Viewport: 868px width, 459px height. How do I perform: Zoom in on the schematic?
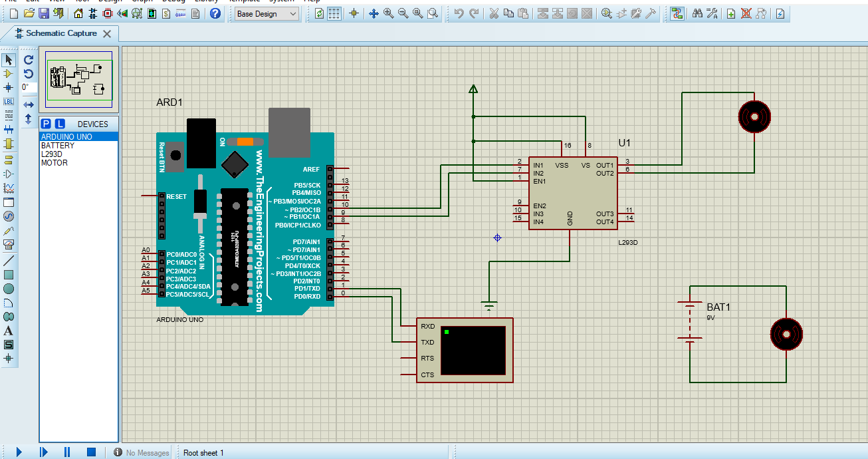[388, 13]
